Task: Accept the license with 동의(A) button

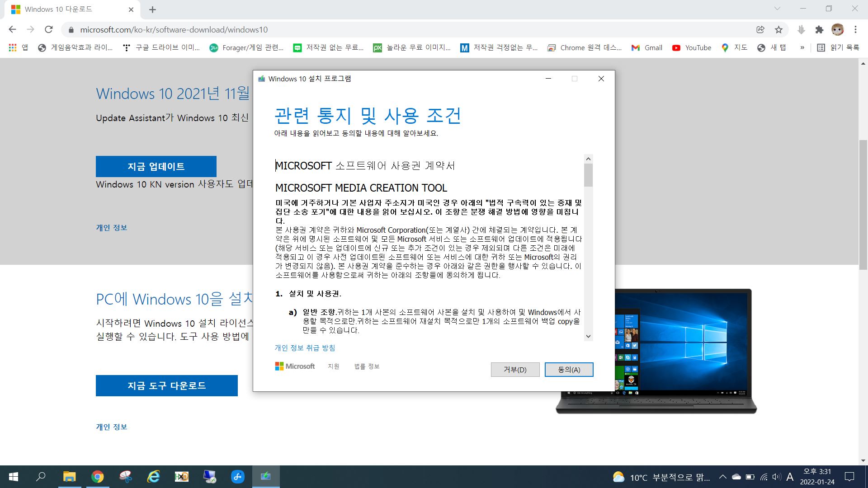Action: coord(569,370)
